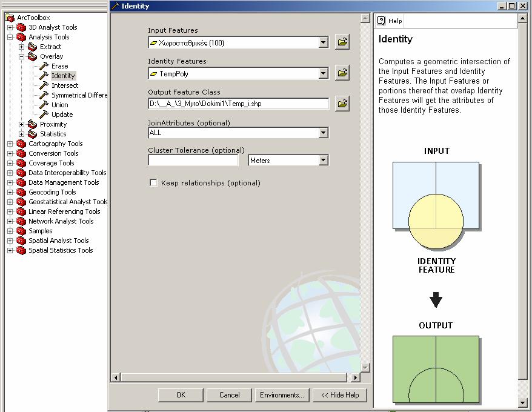Select Samples toolbox in tree
This screenshot has width=532, height=412.
pos(41,231)
